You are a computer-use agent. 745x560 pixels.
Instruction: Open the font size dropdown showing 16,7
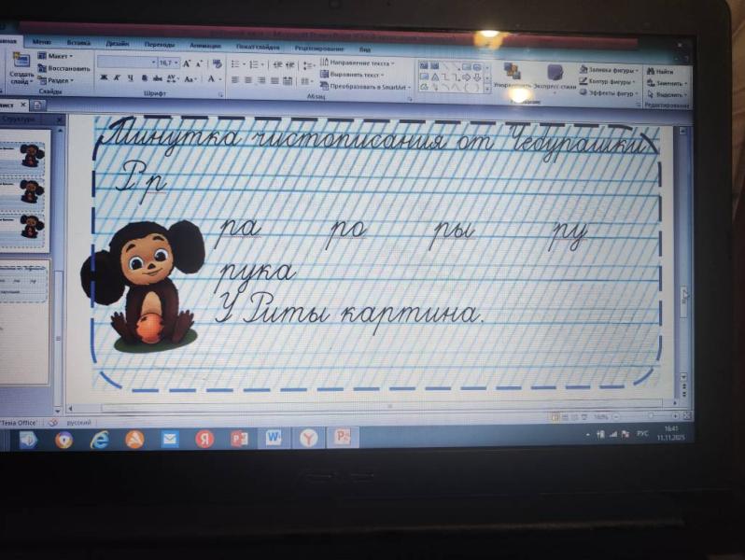(x=169, y=63)
